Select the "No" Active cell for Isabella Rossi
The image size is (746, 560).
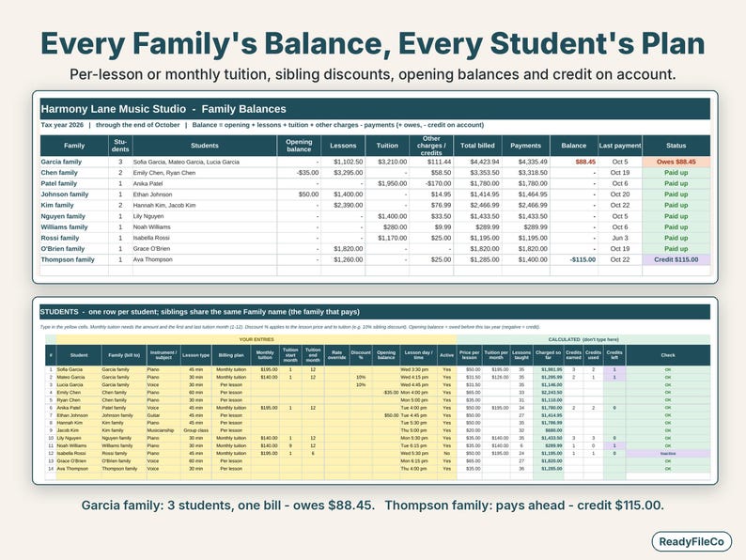pos(446,454)
